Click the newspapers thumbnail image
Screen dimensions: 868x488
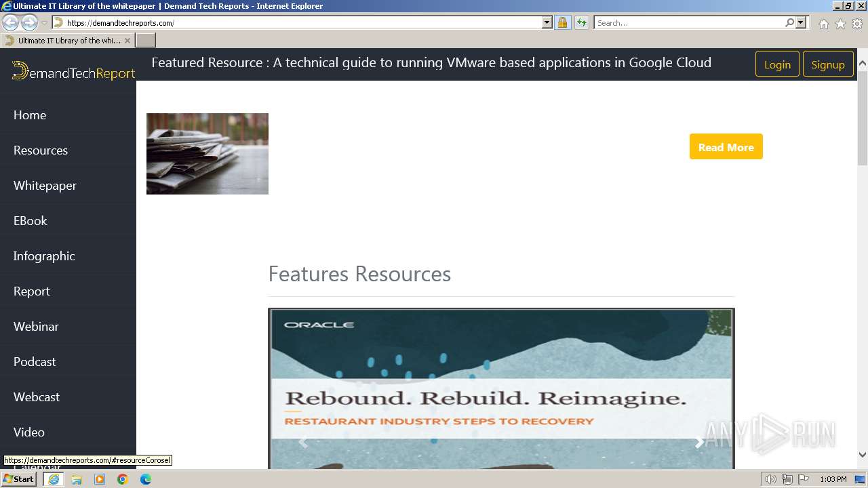[208, 154]
